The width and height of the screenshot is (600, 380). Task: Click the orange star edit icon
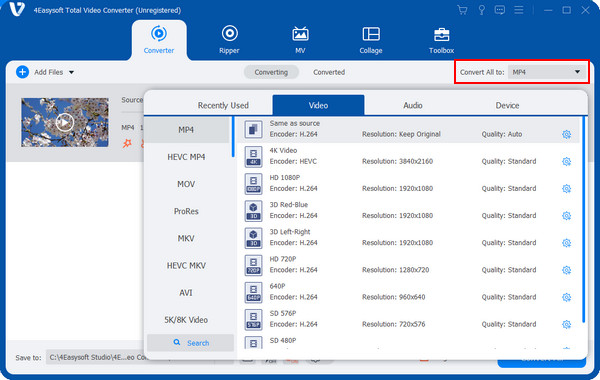coord(127,143)
